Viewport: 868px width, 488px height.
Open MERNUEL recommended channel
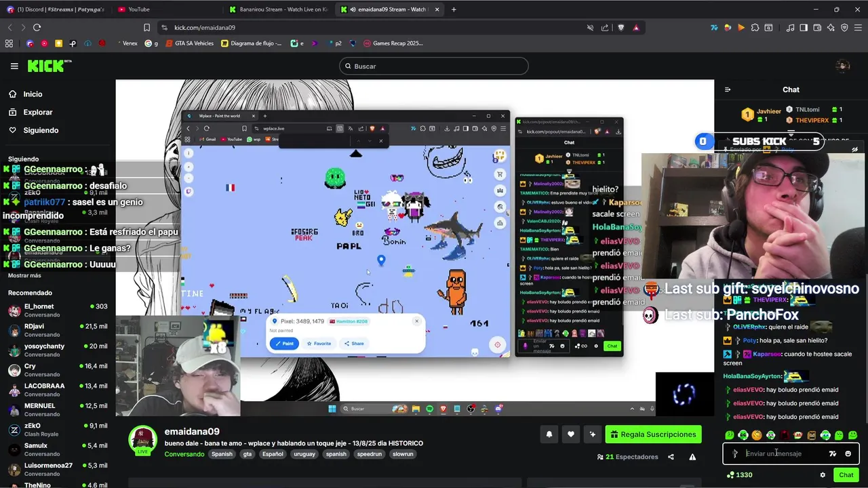58,409
